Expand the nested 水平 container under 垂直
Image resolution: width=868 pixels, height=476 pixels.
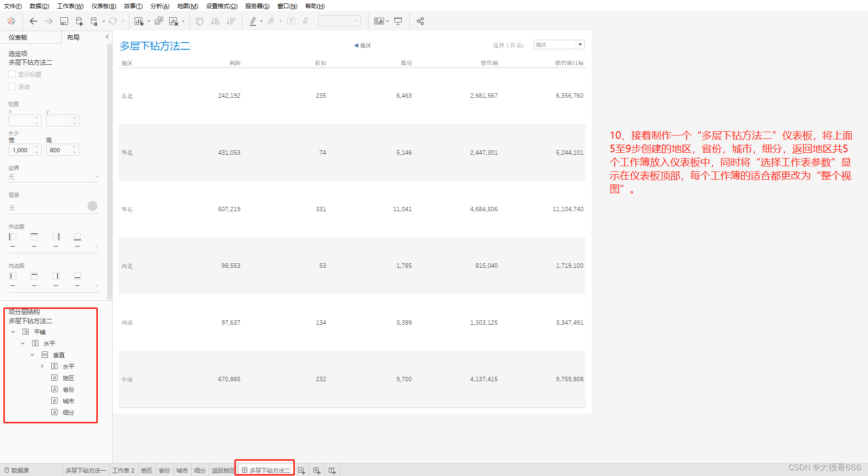[42, 366]
